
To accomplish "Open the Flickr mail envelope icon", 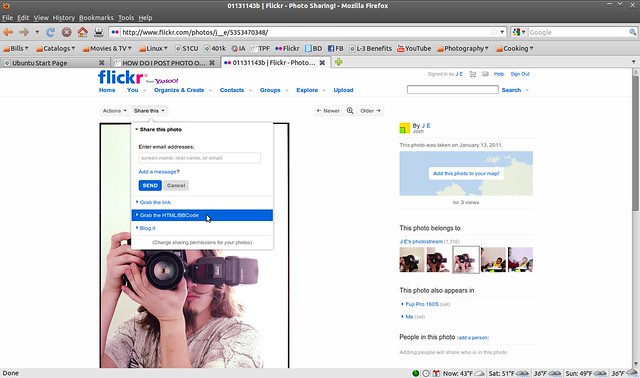I will pyautogui.click(x=485, y=74).
